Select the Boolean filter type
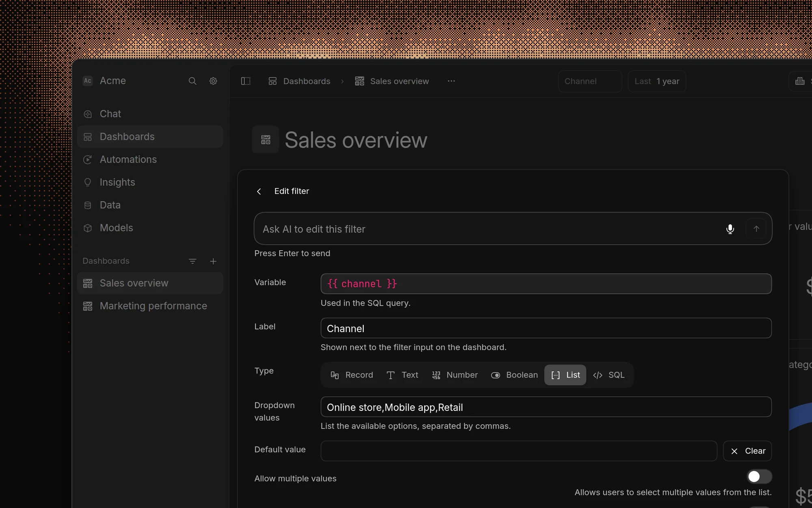Viewport: 812px width, 508px height. tap(514, 375)
